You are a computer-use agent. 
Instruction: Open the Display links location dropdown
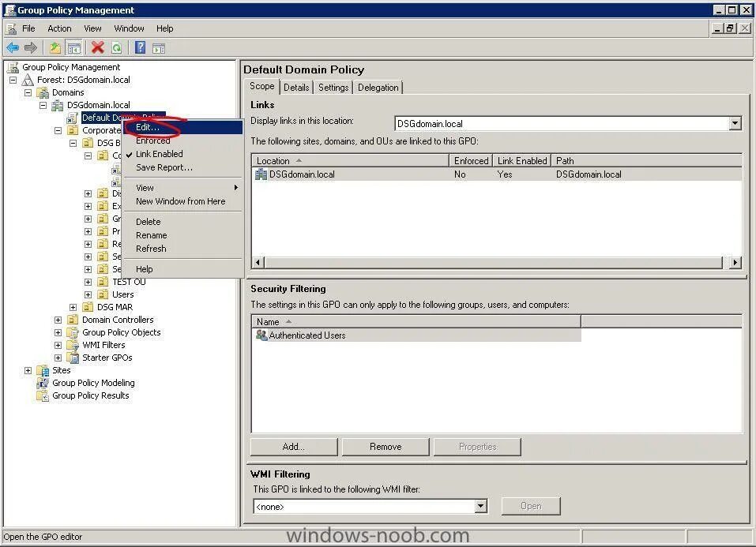point(735,124)
